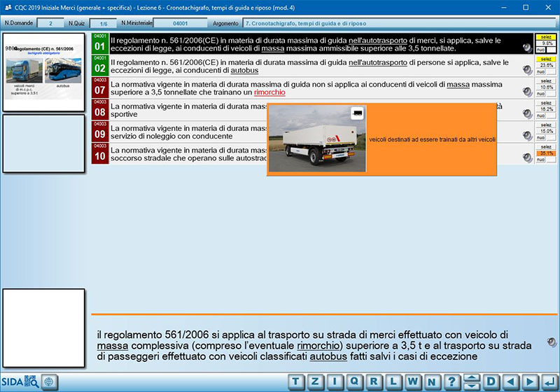560x392 pixels.
Task: Play audio for question 07
Action: coord(527,92)
